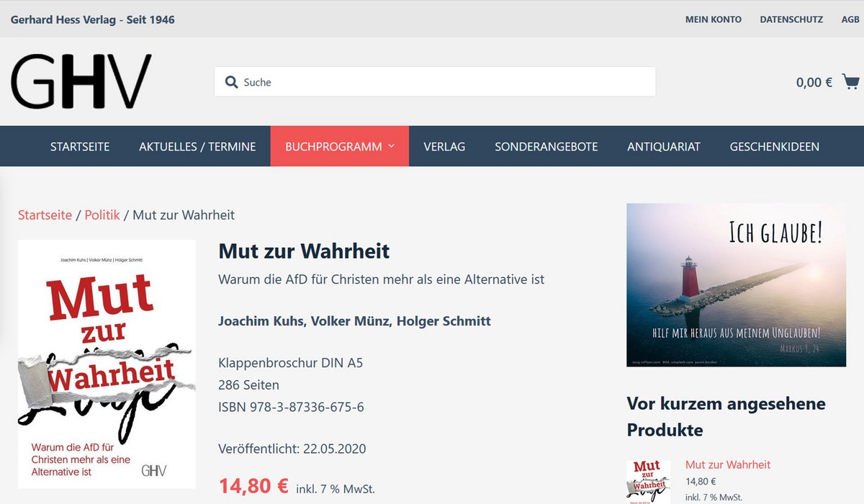This screenshot has width=864, height=504.
Task: Click the Startseite breadcrumb link
Action: coord(45,215)
